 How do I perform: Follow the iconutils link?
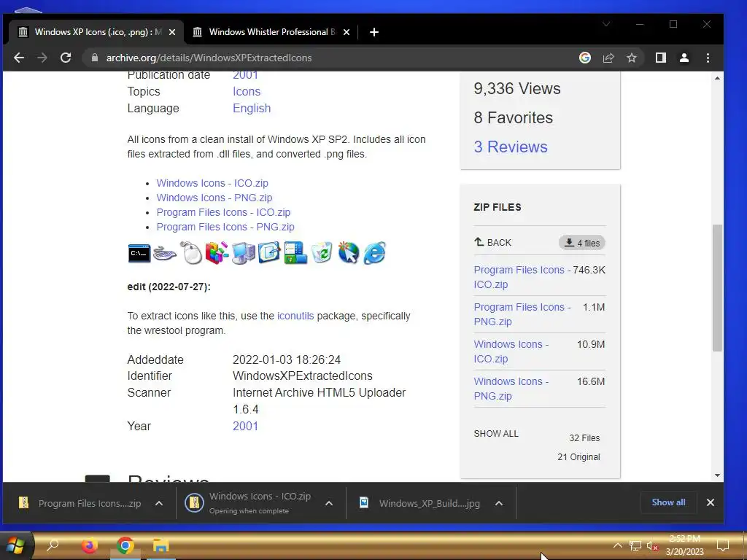pyautogui.click(x=295, y=316)
